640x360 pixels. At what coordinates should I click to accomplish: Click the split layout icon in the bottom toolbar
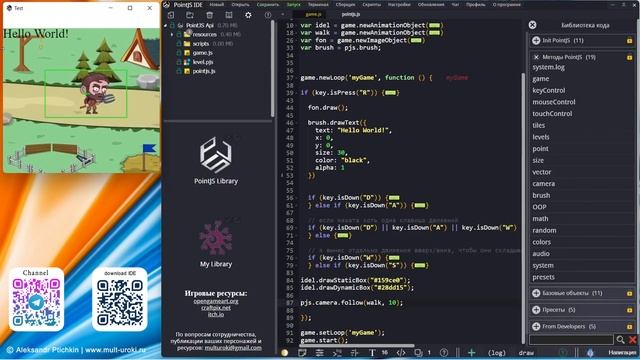(x=354, y=353)
